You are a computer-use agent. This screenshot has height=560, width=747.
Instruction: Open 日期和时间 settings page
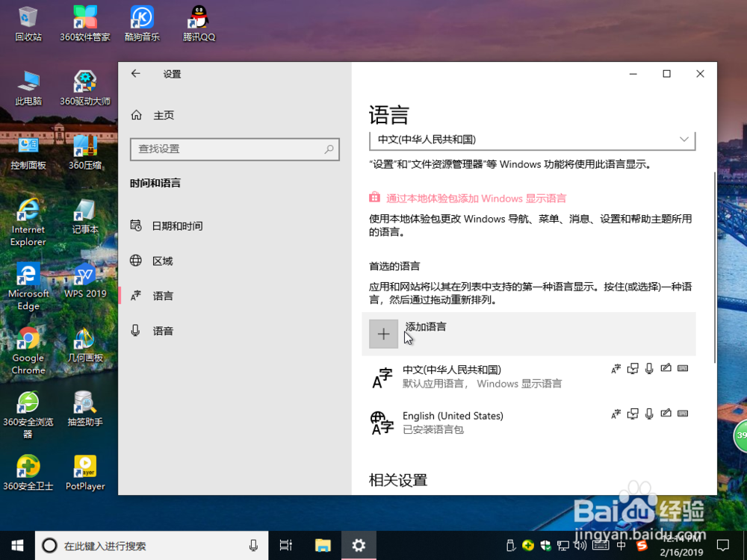167,225
